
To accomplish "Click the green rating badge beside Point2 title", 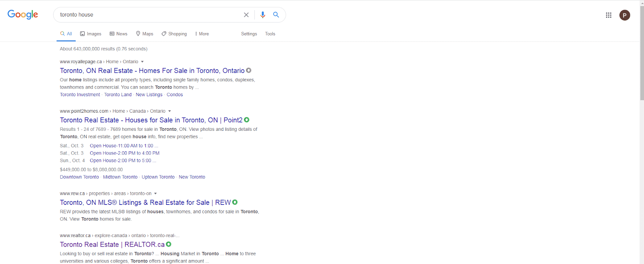I will click(247, 120).
